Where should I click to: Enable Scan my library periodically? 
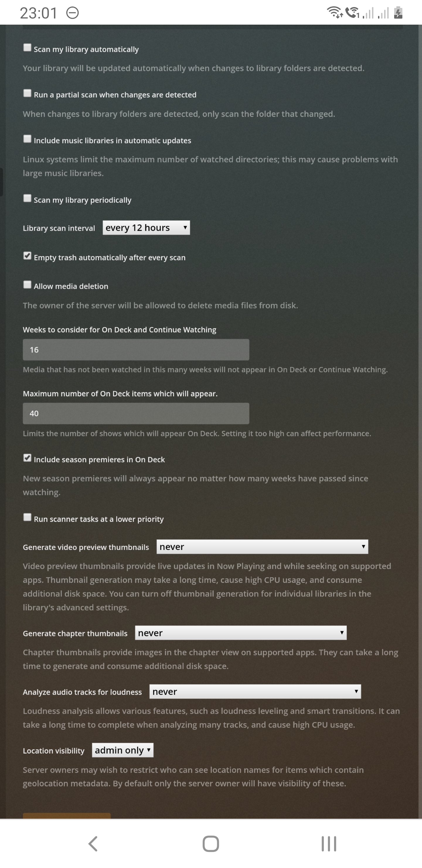(x=27, y=199)
